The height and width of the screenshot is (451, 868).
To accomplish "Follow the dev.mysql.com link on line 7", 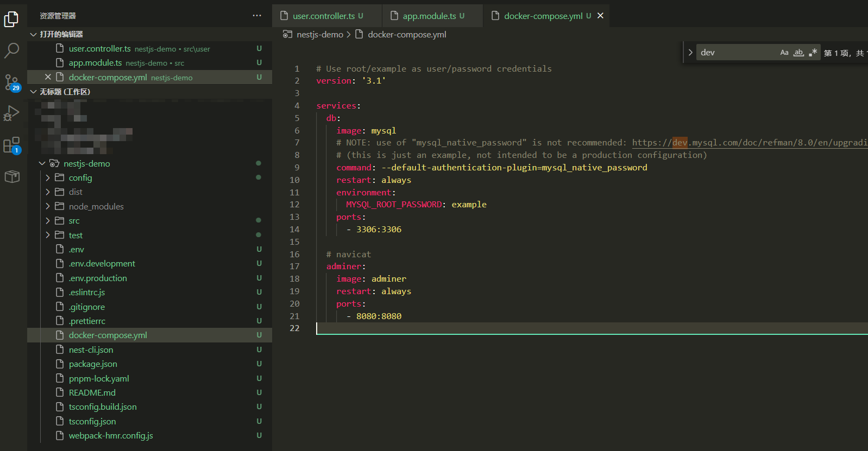I will coord(750,143).
